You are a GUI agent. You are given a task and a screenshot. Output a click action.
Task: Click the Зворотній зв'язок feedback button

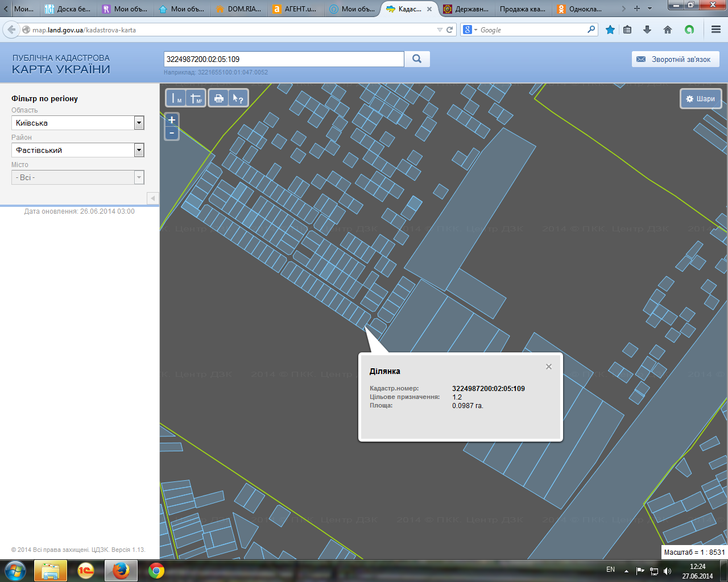click(675, 59)
